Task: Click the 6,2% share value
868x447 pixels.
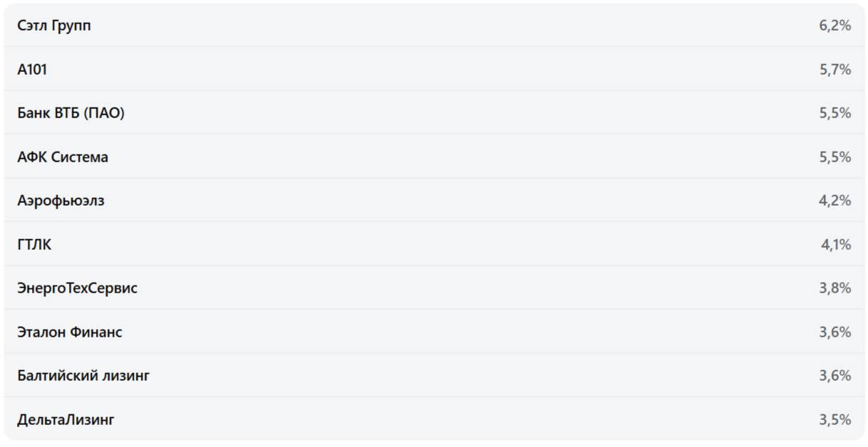Action: tap(835, 26)
